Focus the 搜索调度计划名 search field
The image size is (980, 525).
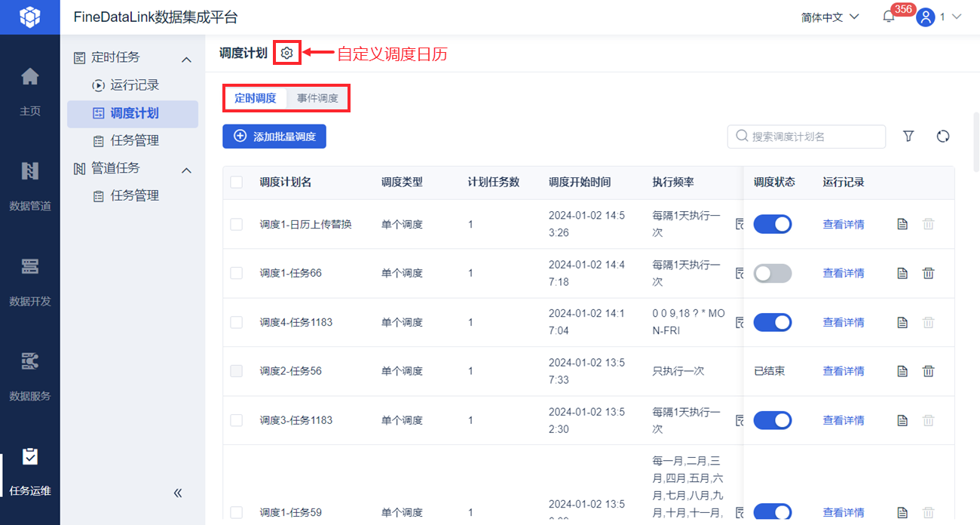click(807, 137)
